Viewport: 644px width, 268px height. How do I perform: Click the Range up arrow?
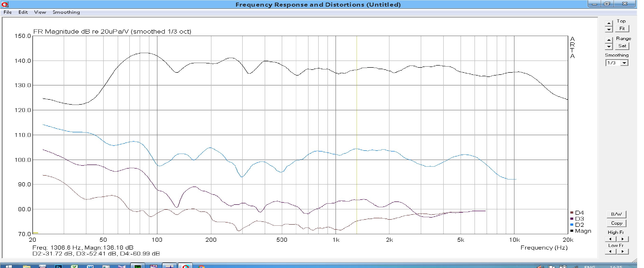[609, 40]
